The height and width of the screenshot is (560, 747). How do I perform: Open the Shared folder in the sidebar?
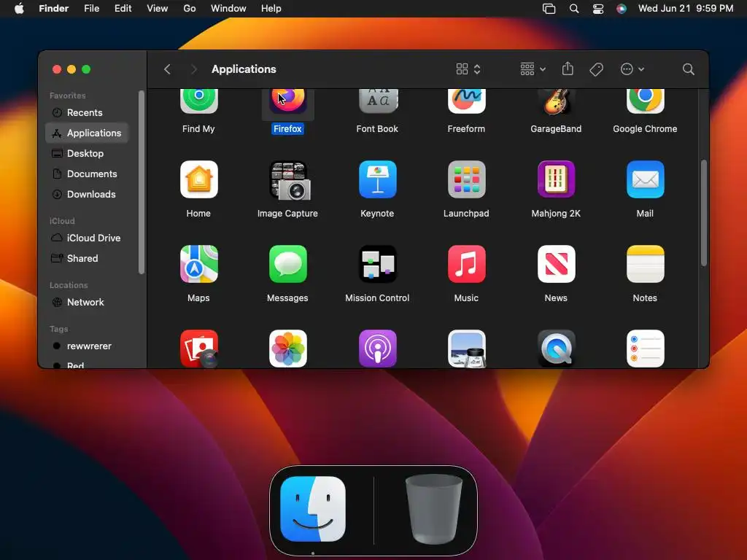88,259
